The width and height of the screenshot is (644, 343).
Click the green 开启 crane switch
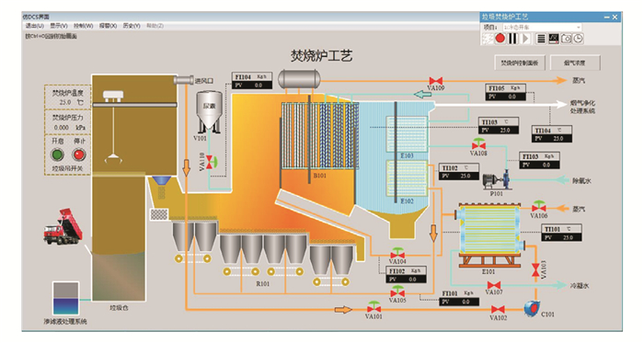[x=57, y=154]
